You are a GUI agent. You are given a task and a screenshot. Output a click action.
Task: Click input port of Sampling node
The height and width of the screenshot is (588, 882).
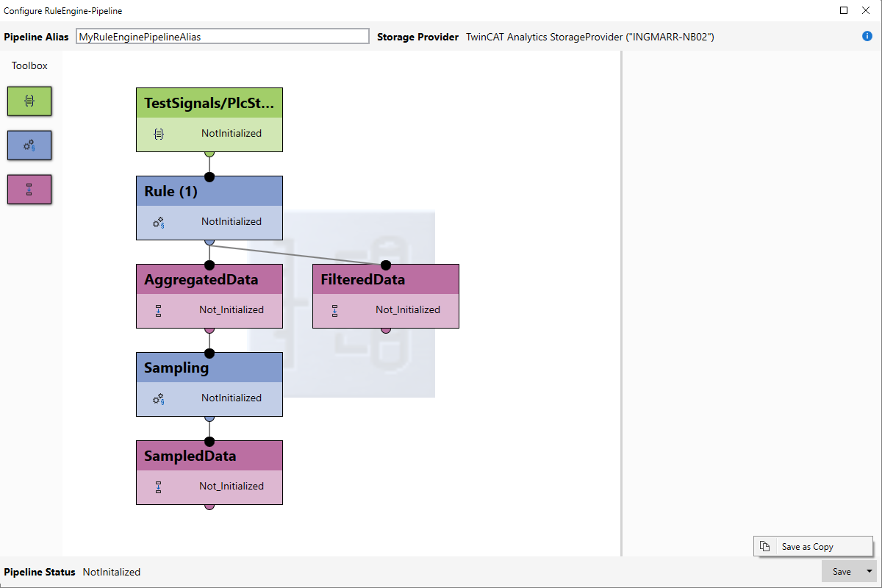click(209, 353)
